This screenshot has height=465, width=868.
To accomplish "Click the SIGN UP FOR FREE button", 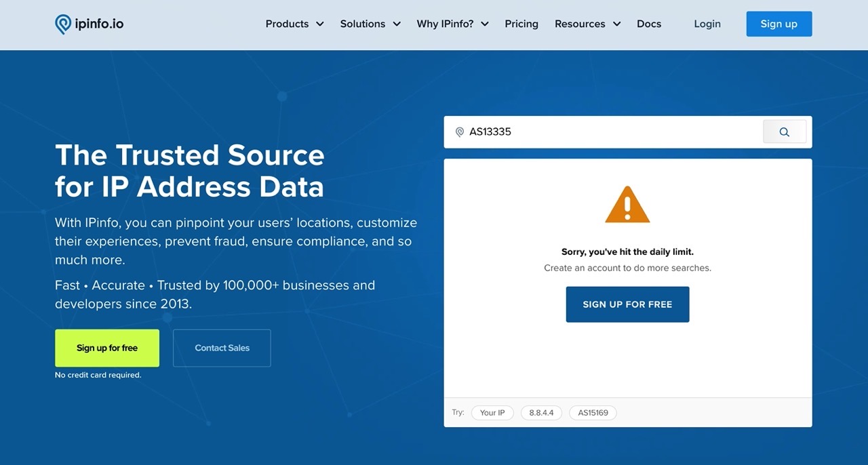I will point(627,304).
